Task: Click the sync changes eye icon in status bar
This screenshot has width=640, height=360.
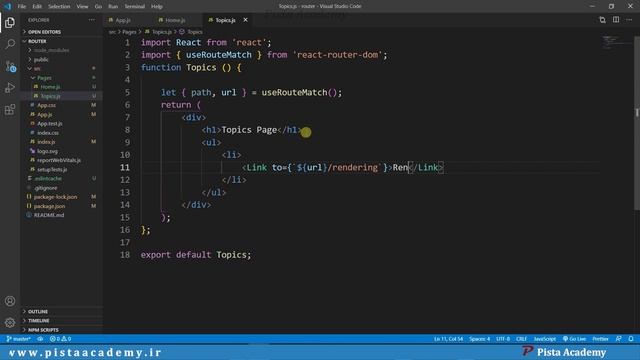Action: click(40, 339)
